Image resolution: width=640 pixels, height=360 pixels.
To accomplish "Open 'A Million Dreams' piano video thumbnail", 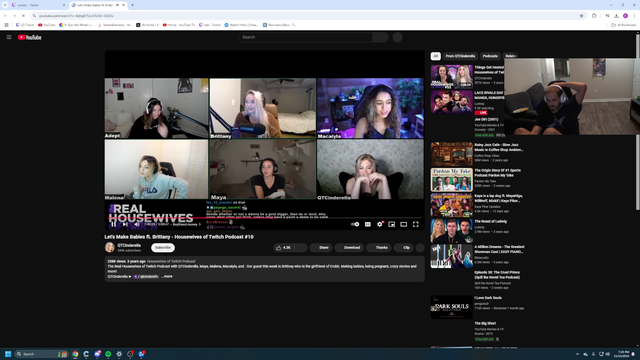I will 451,256.
